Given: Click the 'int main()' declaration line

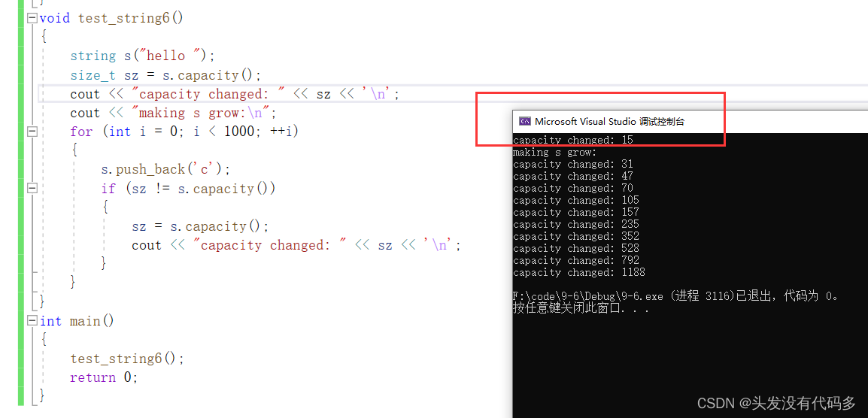Looking at the screenshot, I should pyautogui.click(x=77, y=321).
